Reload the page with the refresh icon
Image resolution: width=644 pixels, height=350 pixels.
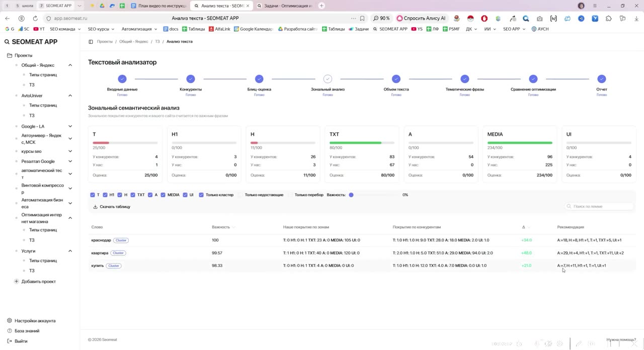coord(35,18)
